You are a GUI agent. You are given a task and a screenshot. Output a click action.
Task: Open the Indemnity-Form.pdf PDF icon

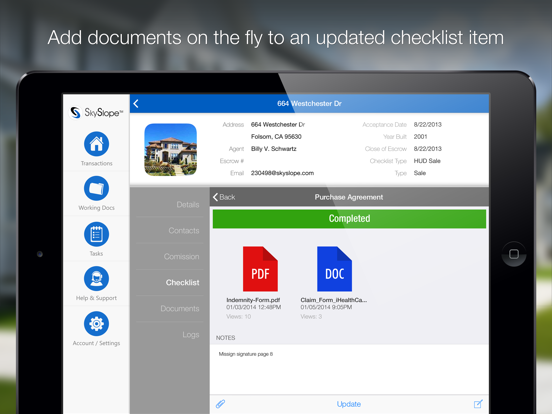(260, 269)
